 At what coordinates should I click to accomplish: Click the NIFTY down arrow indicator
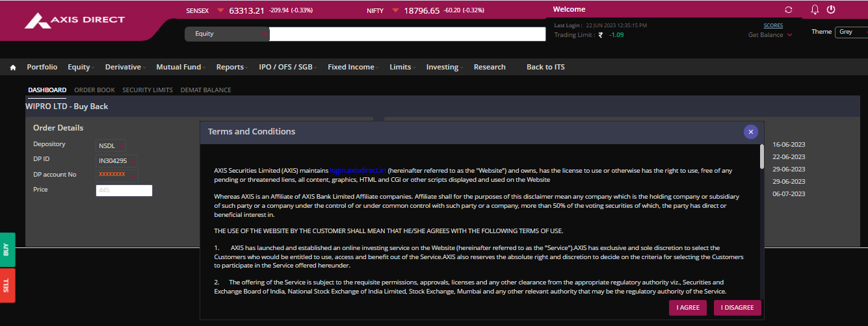click(395, 10)
